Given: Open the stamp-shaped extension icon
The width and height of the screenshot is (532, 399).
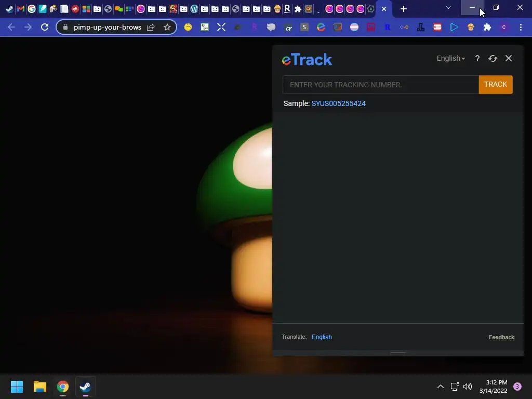Looking at the screenshot, I should pos(421,27).
